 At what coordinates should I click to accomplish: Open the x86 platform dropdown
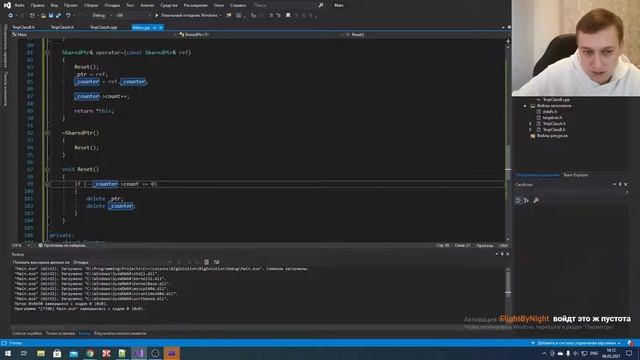pyautogui.click(x=133, y=16)
